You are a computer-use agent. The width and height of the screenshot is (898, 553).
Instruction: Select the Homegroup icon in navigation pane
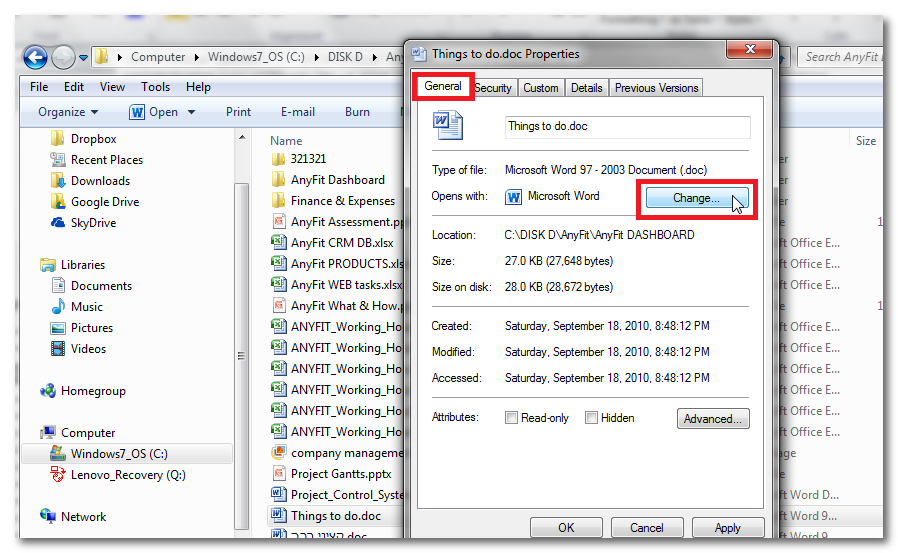(x=48, y=391)
